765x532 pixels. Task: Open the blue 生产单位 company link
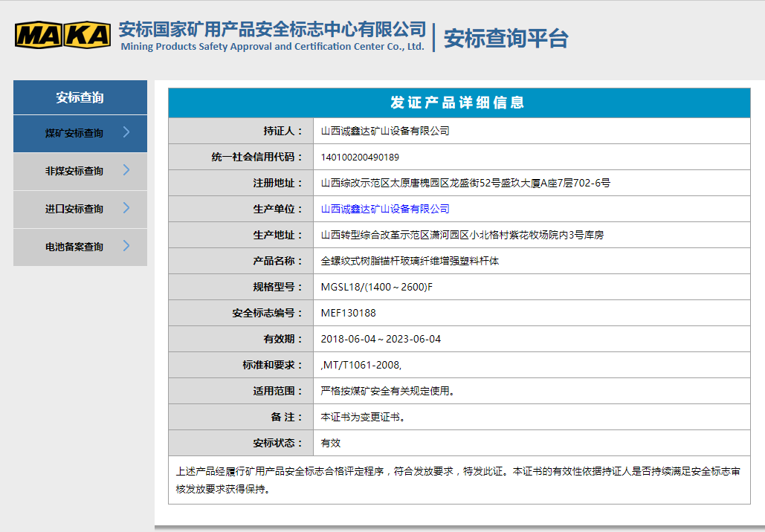click(385, 209)
